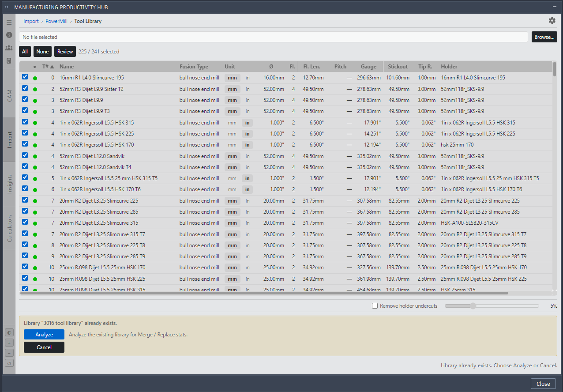Switch to the Insights side tab
The image size is (563, 392).
coord(9,184)
